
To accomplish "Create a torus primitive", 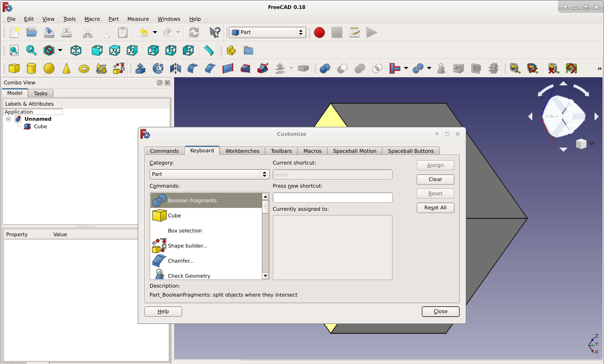I will pyautogui.click(x=84, y=69).
